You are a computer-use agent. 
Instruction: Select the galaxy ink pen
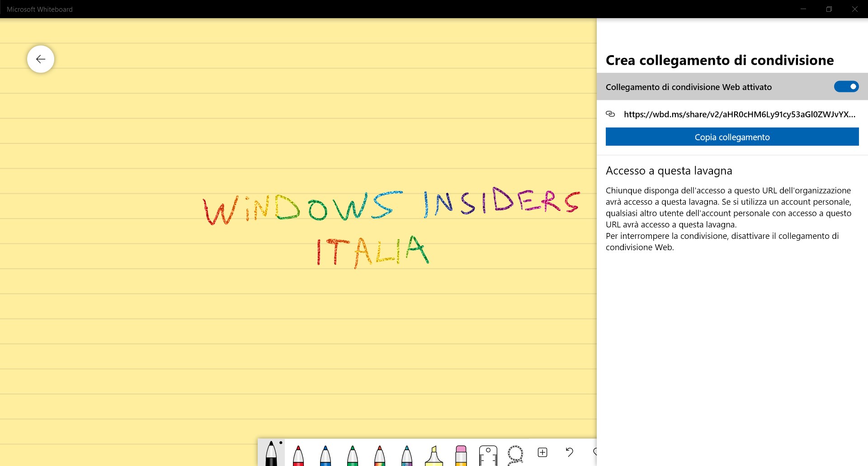click(407, 455)
